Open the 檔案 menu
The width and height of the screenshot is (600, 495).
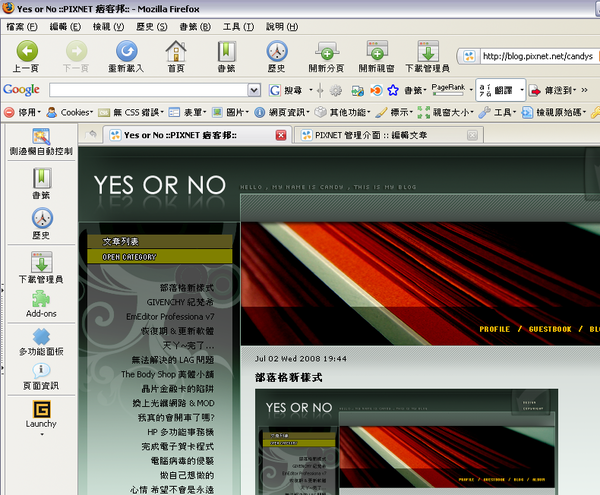(x=22, y=27)
